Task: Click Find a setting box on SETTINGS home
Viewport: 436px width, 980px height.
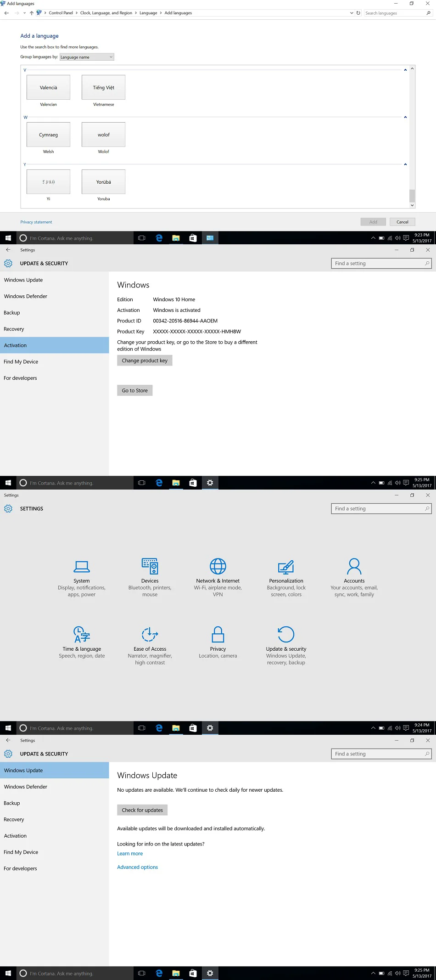Action: click(381, 508)
